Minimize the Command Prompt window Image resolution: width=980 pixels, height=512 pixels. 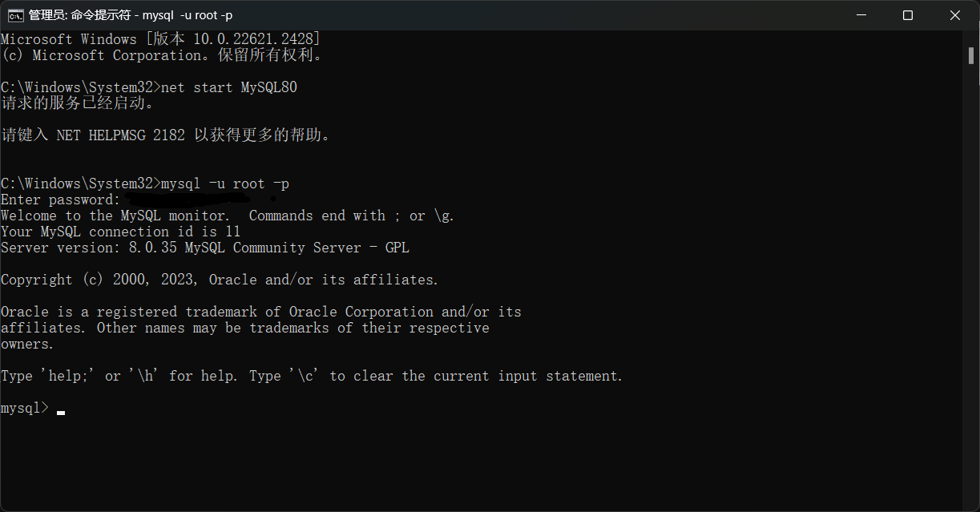coord(861,15)
